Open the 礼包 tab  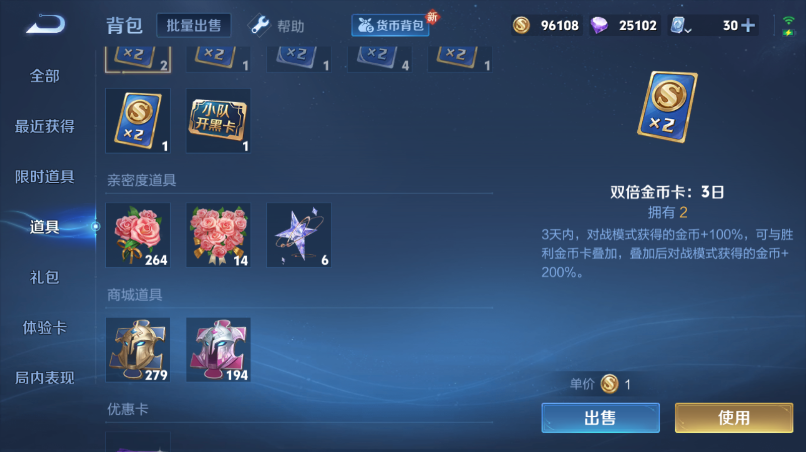(x=45, y=278)
